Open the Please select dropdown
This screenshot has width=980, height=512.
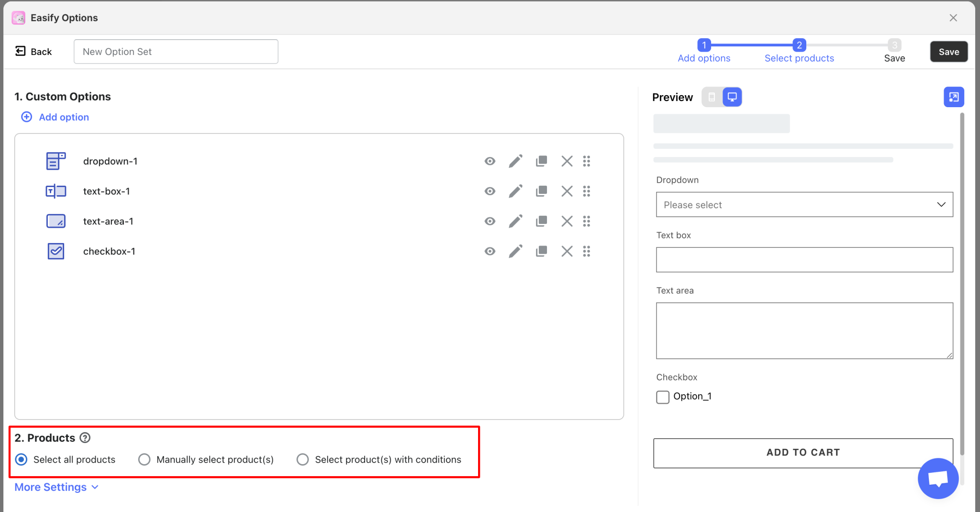[803, 204]
